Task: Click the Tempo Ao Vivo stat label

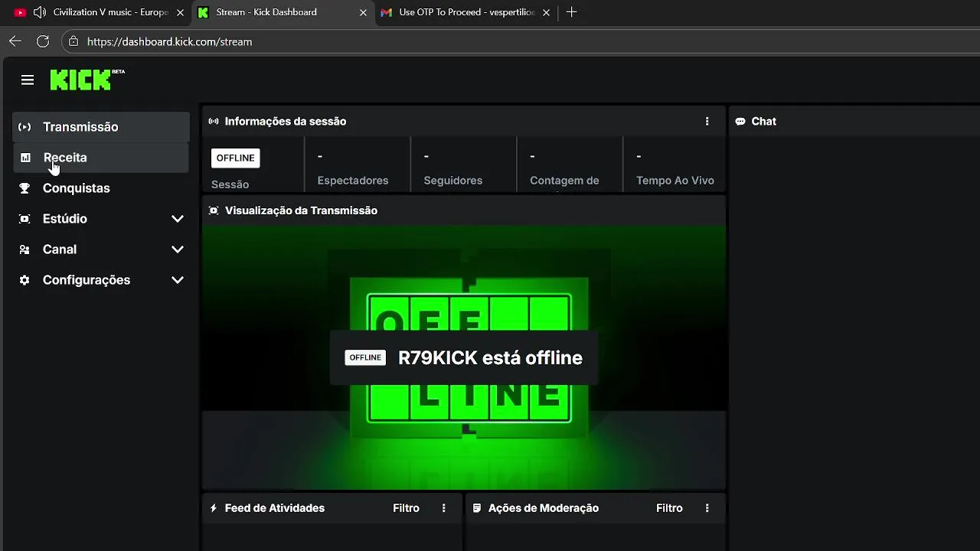Action: [675, 181]
